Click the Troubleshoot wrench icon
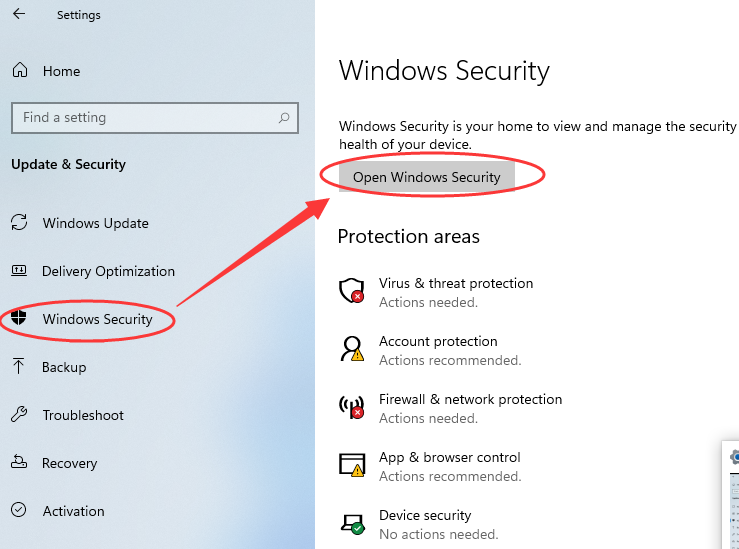 pos(19,415)
